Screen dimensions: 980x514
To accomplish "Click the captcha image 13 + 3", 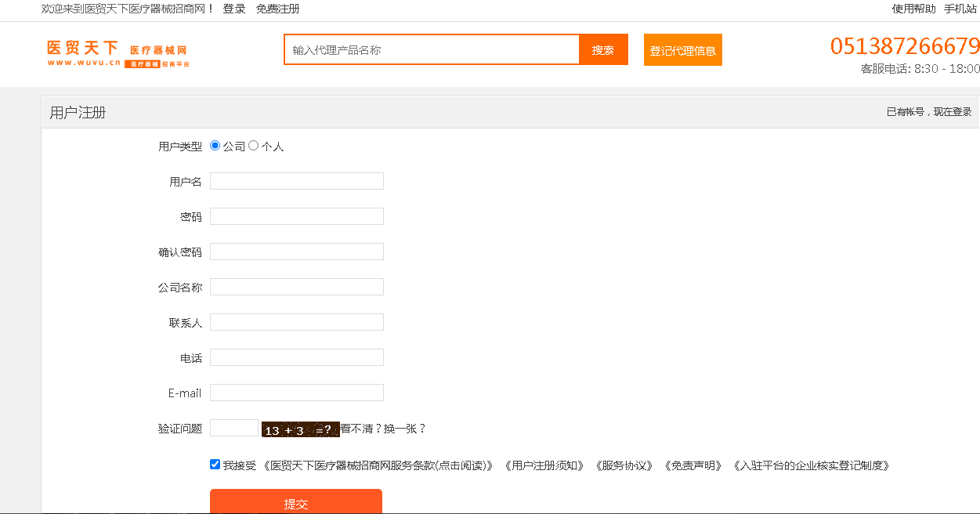I will 300,429.
